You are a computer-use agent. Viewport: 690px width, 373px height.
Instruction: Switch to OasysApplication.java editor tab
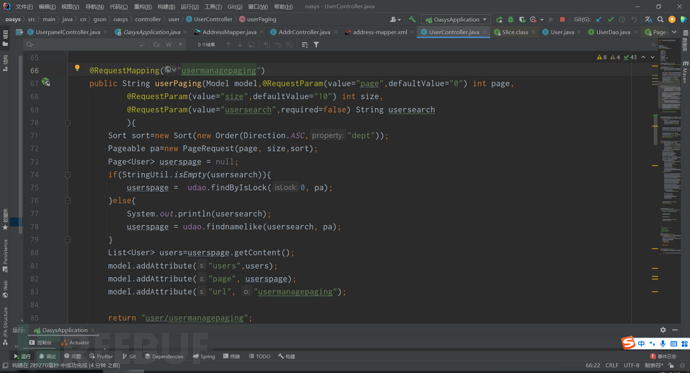tap(151, 32)
